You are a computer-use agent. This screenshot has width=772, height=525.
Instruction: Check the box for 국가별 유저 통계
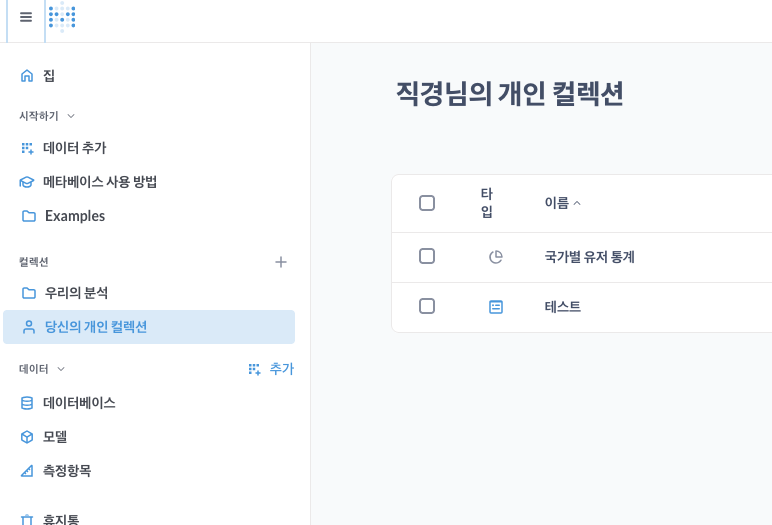click(x=427, y=256)
